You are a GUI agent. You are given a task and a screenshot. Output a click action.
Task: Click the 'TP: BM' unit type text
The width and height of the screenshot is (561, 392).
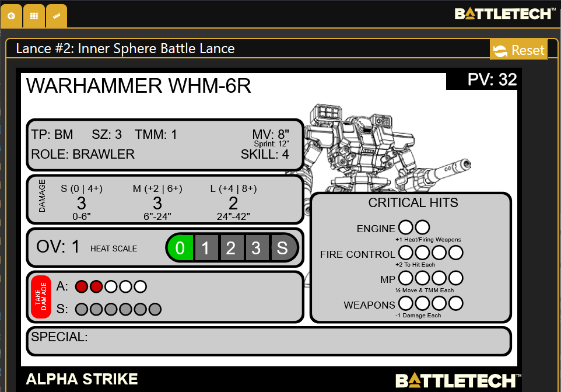click(x=52, y=135)
